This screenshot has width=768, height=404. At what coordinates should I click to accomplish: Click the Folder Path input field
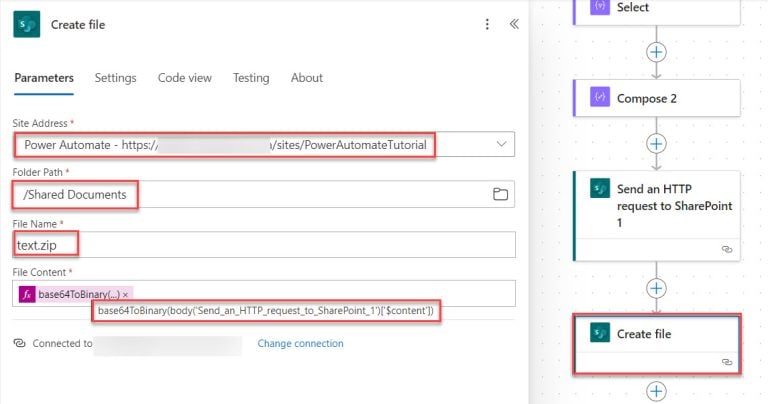[x=264, y=194]
